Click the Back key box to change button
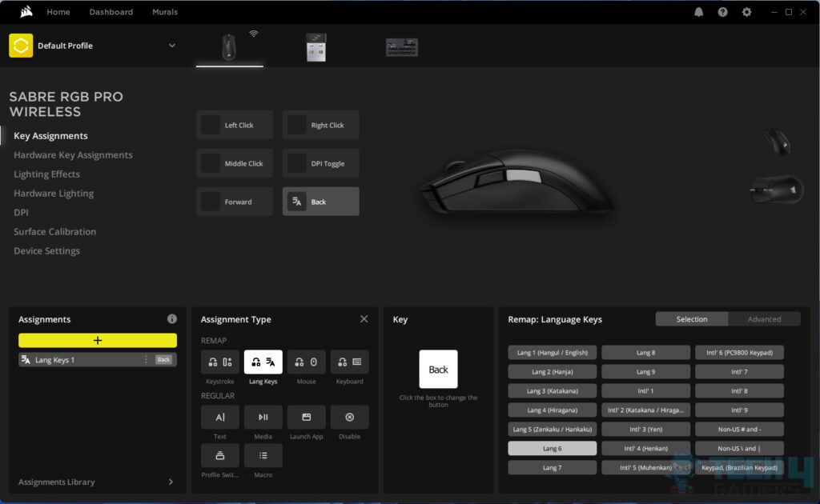Screen dimensions: 820x504 (x=438, y=370)
